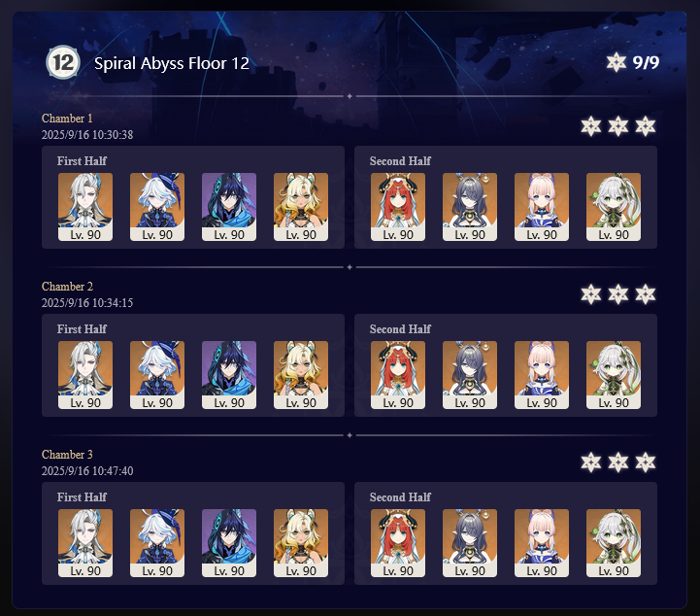Click the third star of Chamber 2
This screenshot has height=616, width=700.
click(x=646, y=294)
